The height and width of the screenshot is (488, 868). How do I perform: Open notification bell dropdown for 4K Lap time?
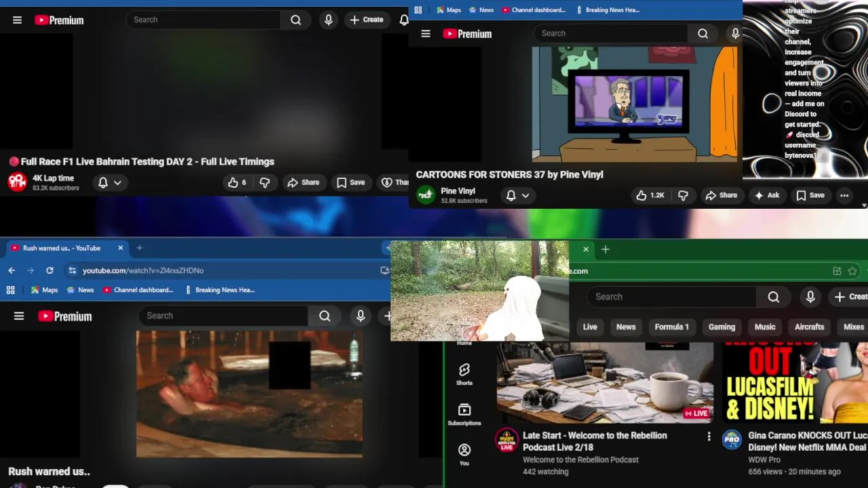[x=109, y=183]
